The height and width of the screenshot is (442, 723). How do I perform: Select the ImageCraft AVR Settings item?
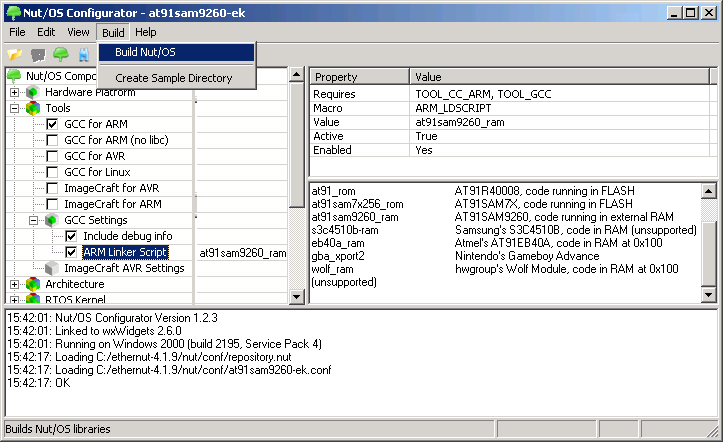coord(124,268)
